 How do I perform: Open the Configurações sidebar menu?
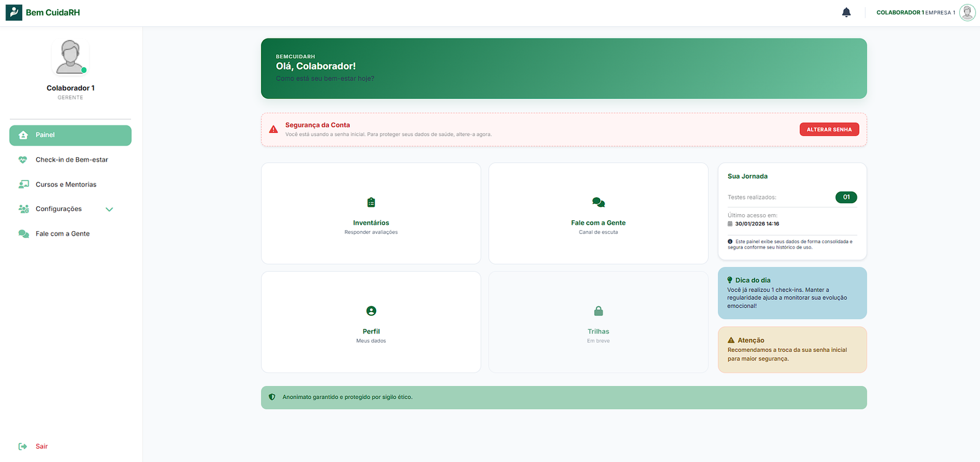coord(59,209)
